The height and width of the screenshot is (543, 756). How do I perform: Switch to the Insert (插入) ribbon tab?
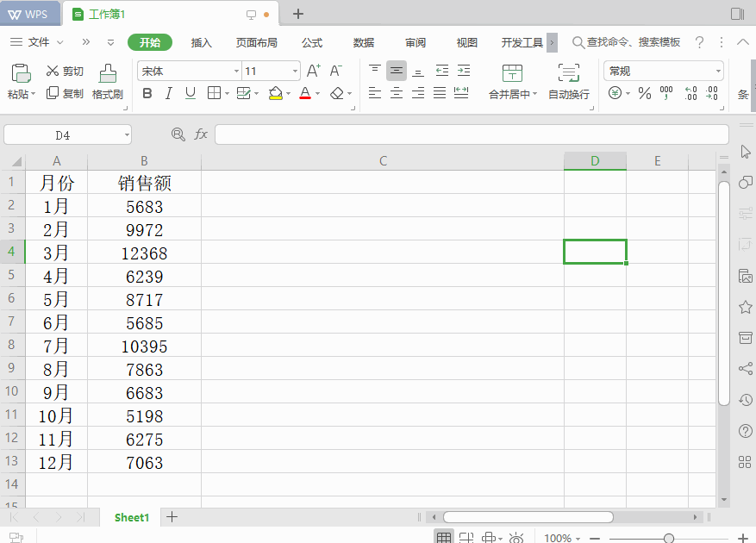click(x=201, y=42)
